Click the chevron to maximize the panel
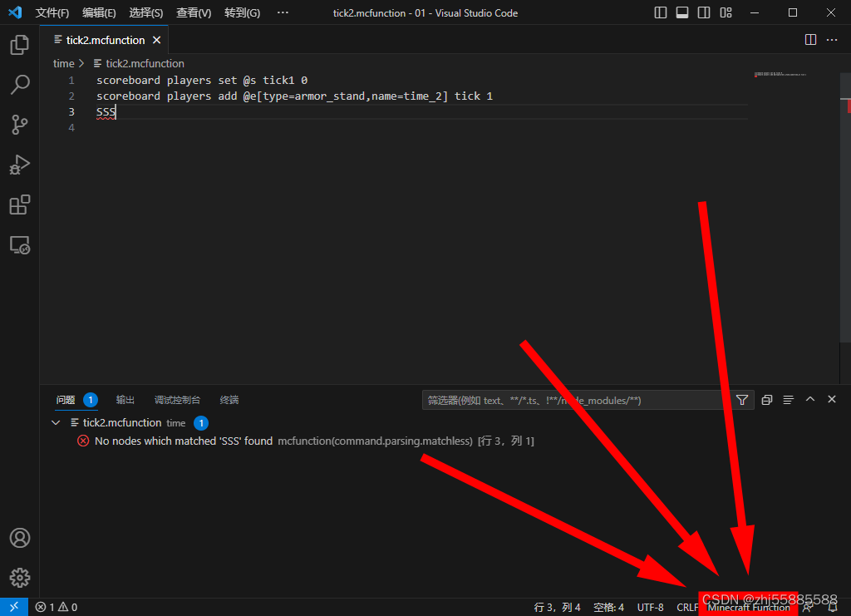This screenshot has height=616, width=851. point(810,399)
